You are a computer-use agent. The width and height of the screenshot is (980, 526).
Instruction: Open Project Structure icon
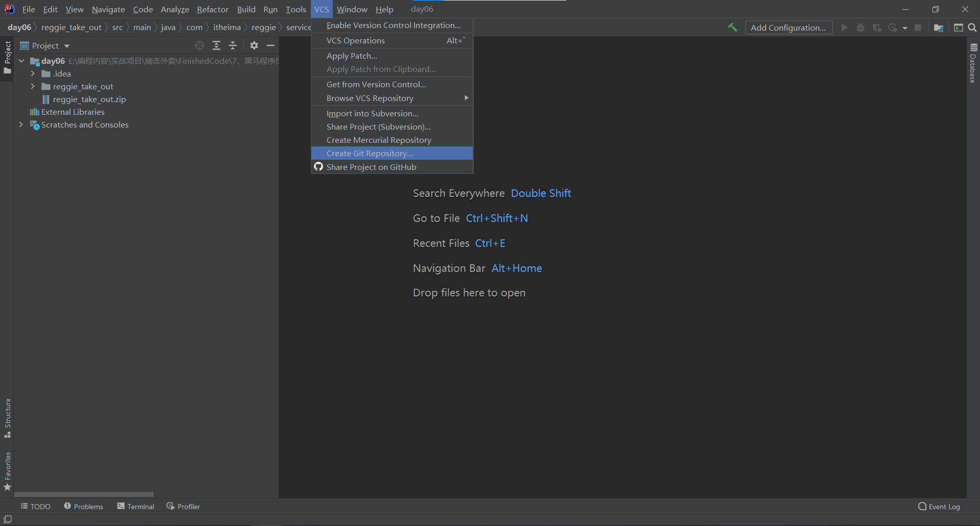tap(938, 28)
